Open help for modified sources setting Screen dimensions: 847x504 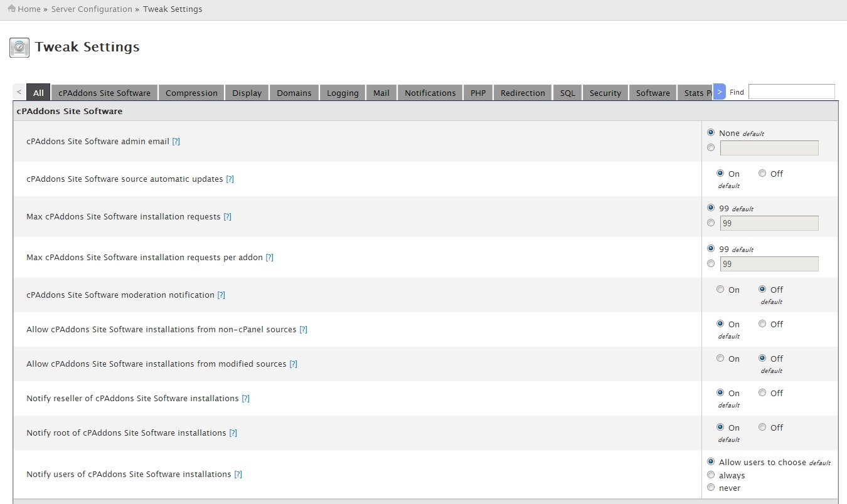[293, 364]
